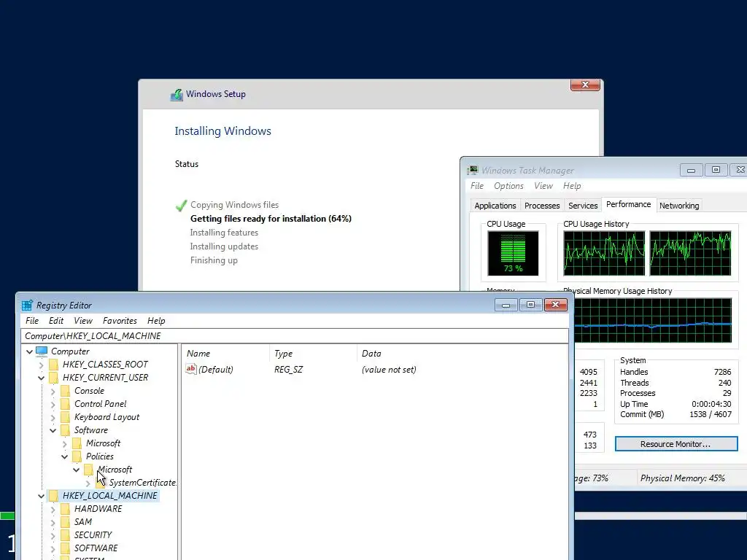Expand the Console key
This screenshot has height=560, width=747.
click(x=53, y=391)
